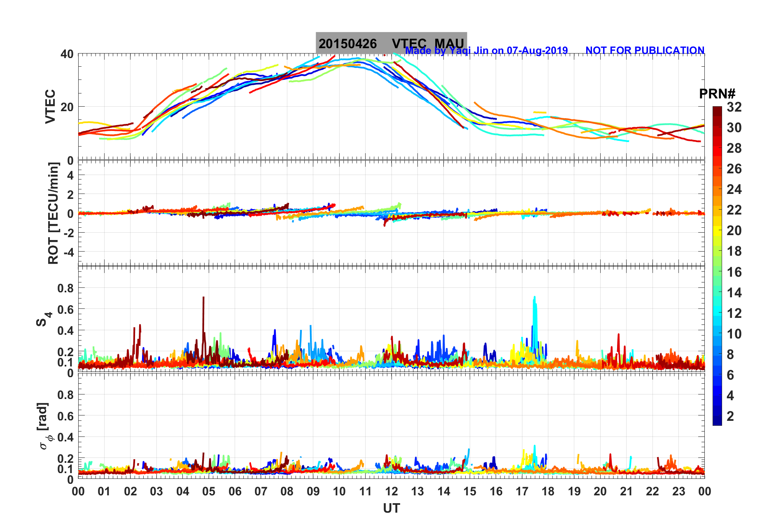Screen dimensions: 783x532
Task: Click the "PRN#" colorbar title
Action: point(717,94)
